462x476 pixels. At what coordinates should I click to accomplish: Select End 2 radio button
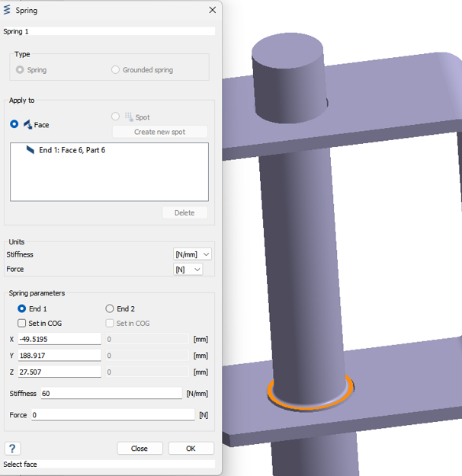(110, 308)
